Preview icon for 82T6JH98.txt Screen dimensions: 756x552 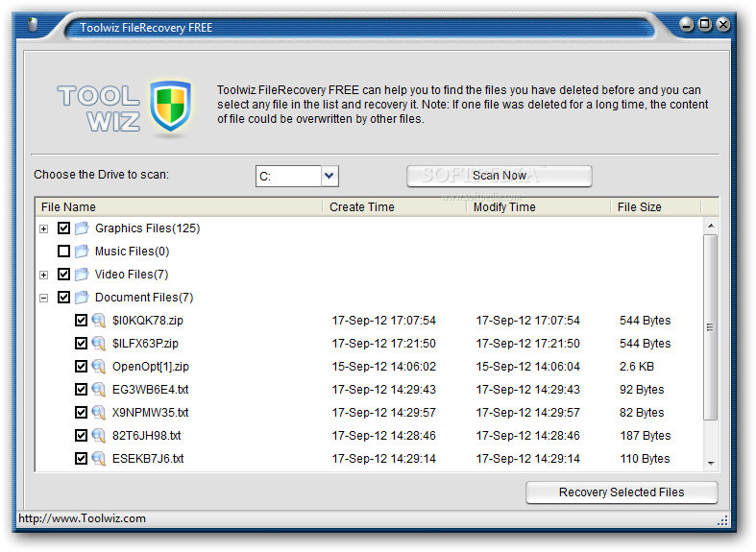click(x=99, y=436)
